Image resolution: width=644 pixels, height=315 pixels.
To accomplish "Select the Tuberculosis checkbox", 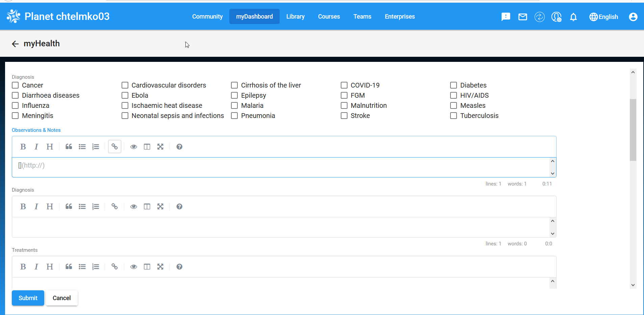I will point(453,116).
